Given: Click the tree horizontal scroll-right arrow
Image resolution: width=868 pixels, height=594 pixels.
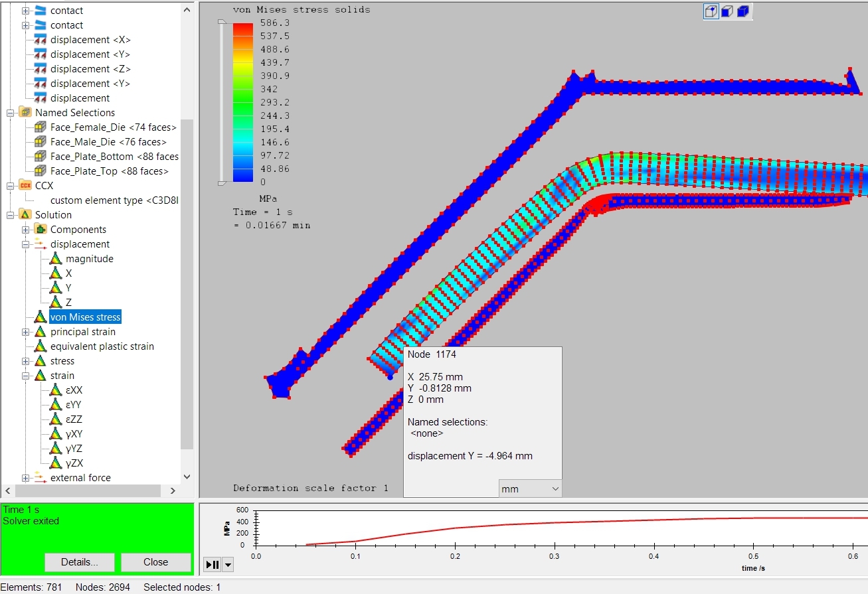Looking at the screenshot, I should (x=173, y=491).
